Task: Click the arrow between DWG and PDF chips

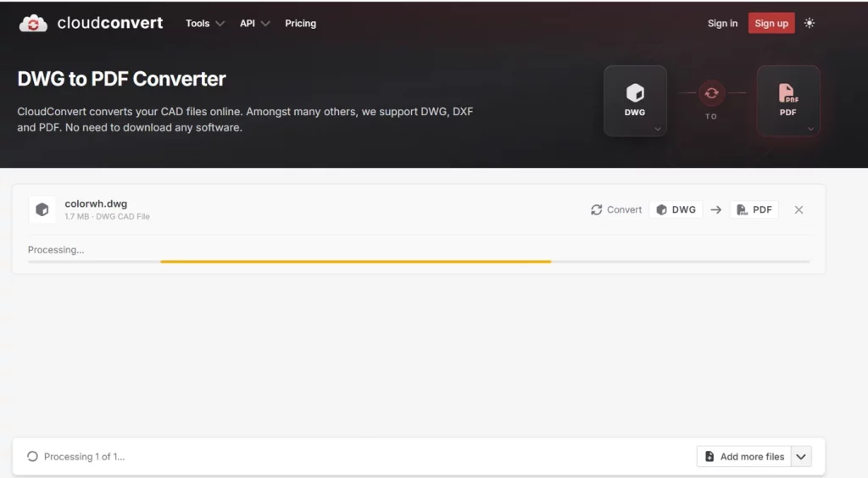Action: tap(715, 209)
